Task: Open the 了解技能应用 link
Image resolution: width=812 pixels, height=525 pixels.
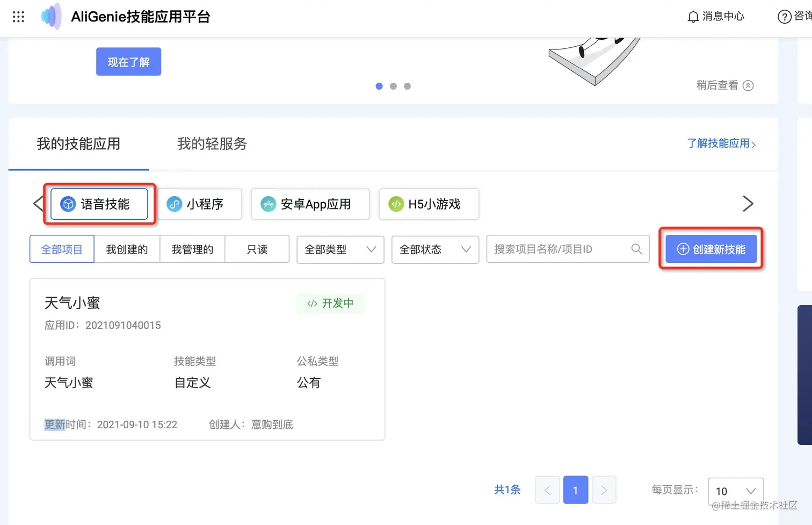Action: click(721, 143)
